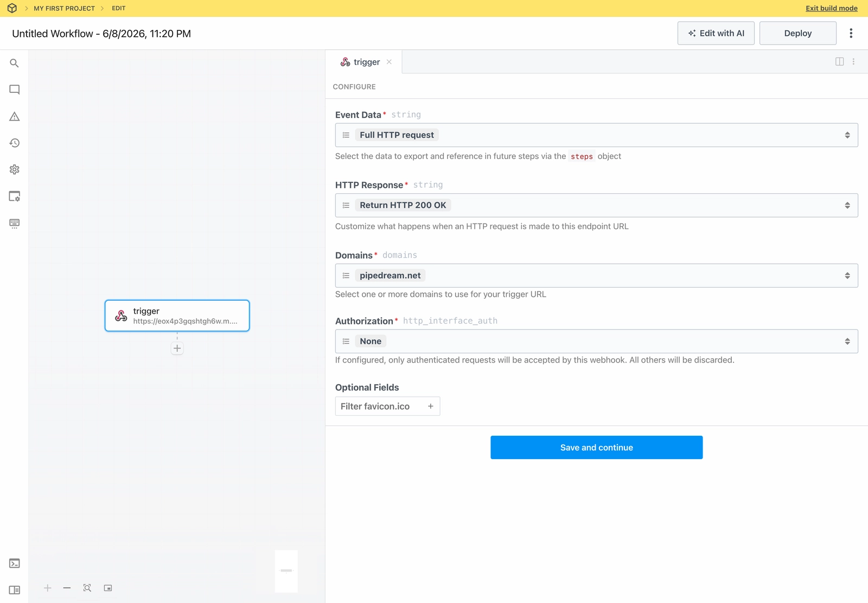Toggle the sidebar panel layout icon at bottom left
The width and height of the screenshot is (868, 603).
tap(15, 590)
